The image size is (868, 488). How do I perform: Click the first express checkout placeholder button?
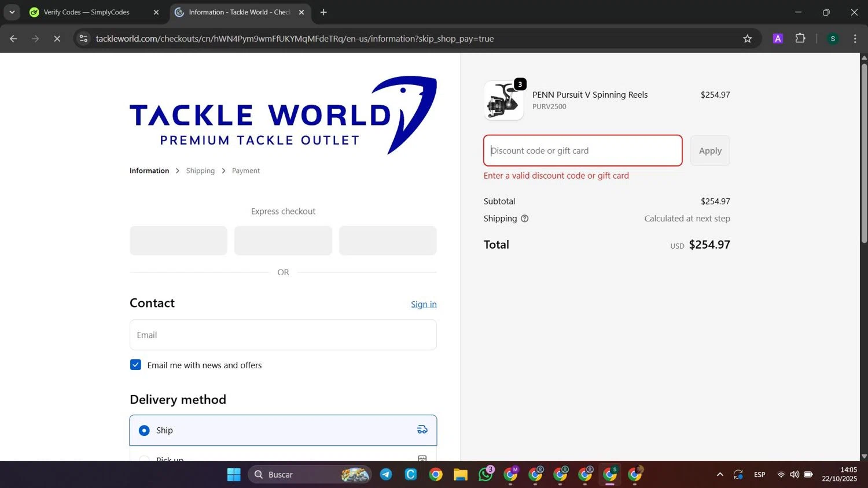178,241
